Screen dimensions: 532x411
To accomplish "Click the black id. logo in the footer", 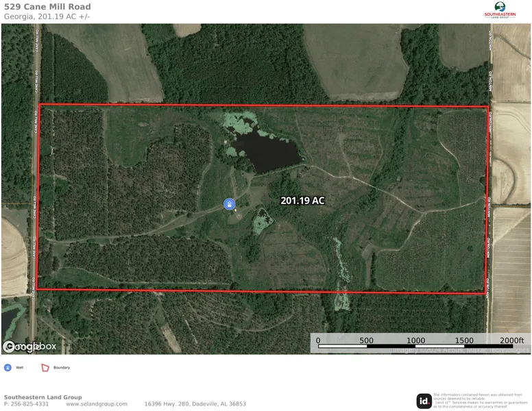I will coord(424,401).
